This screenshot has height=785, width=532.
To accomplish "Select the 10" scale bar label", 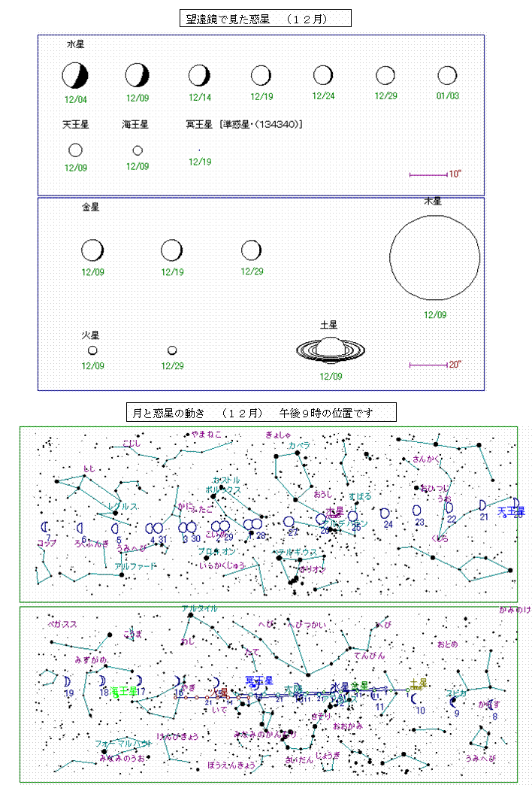I will [455, 174].
